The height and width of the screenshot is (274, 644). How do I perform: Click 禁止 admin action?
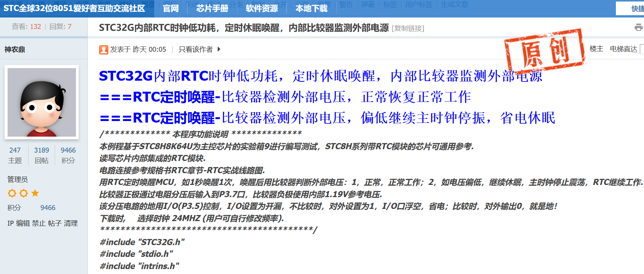pos(39,223)
